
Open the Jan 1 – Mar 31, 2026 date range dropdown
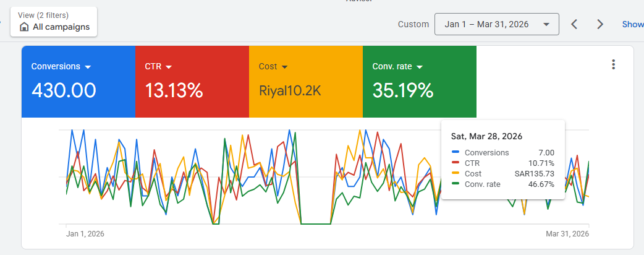(496, 24)
